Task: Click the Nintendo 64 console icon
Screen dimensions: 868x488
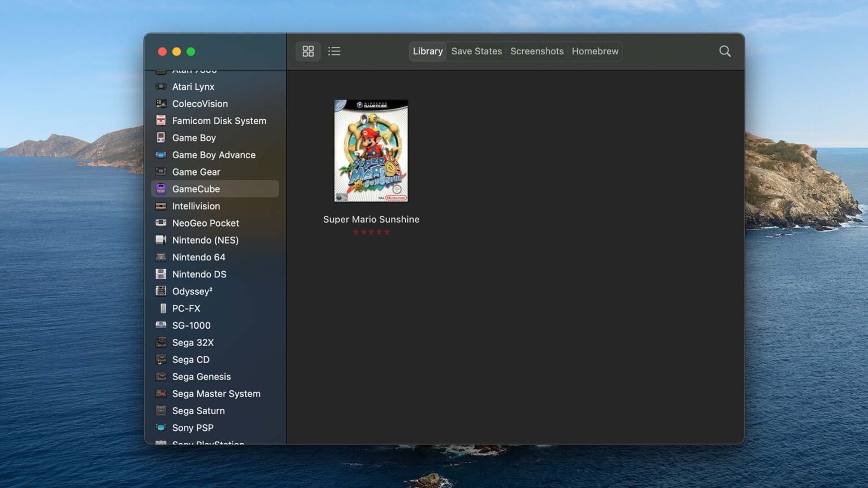Action: 161,258
